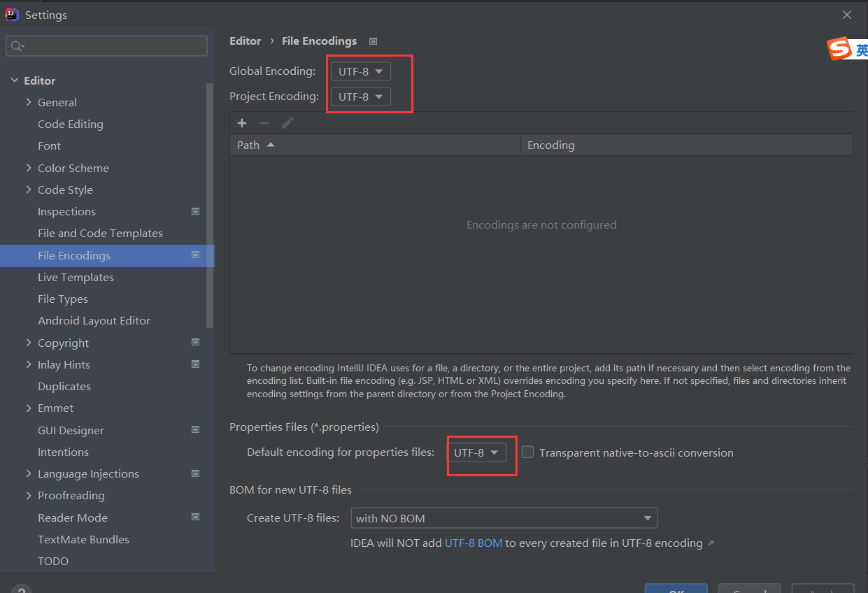Click the search magnifier icon in settings
Image resolution: width=868 pixels, height=593 pixels.
click(x=17, y=46)
